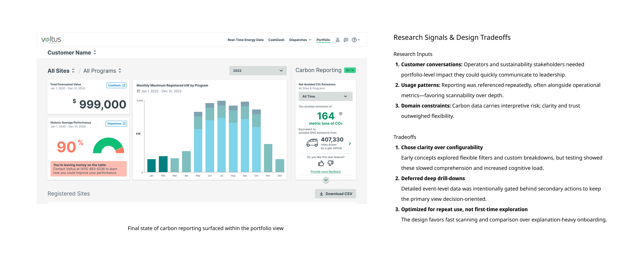Click the info icon beside 164
The height and width of the screenshot is (258, 644).
tap(340, 114)
